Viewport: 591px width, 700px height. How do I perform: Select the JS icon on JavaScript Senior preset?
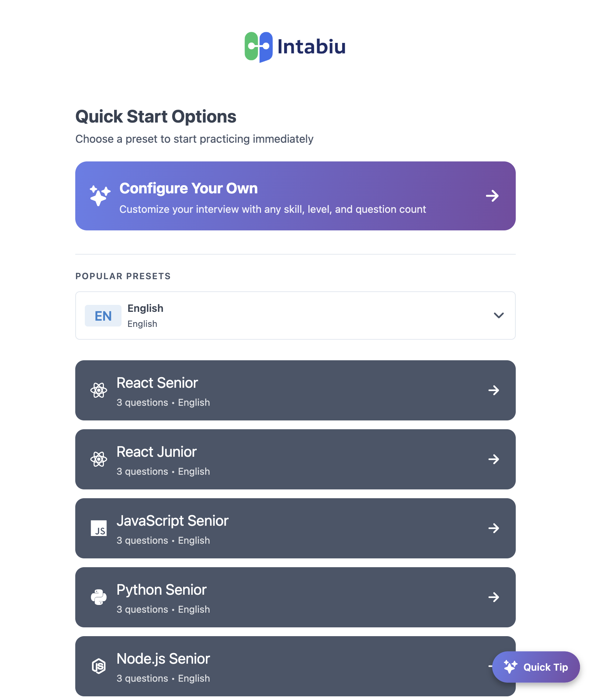pyautogui.click(x=98, y=528)
